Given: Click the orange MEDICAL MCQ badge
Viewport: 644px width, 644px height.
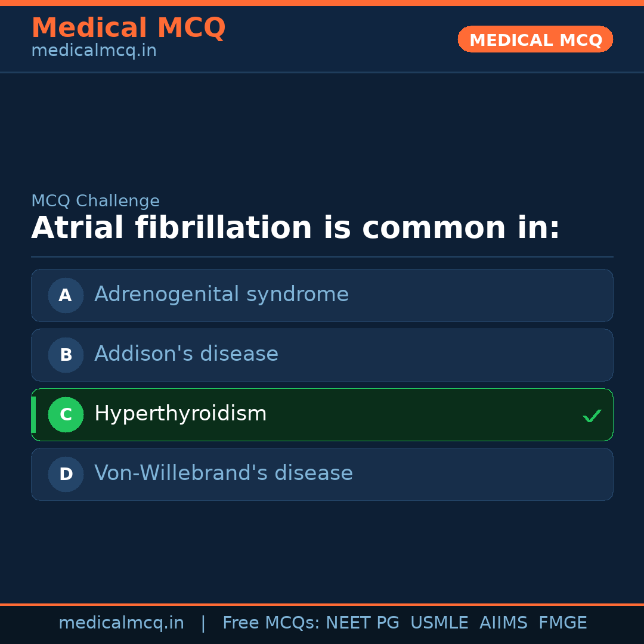Looking at the screenshot, I should click(x=535, y=39).
